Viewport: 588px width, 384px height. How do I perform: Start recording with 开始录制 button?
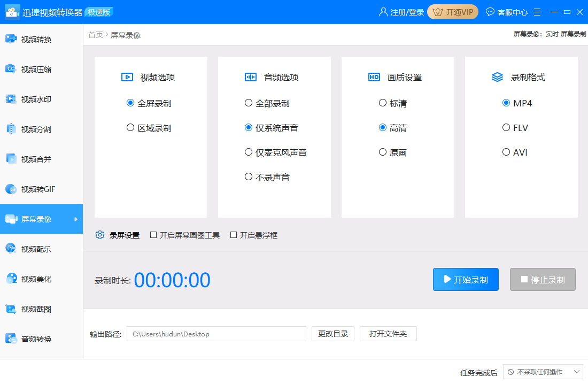465,279
